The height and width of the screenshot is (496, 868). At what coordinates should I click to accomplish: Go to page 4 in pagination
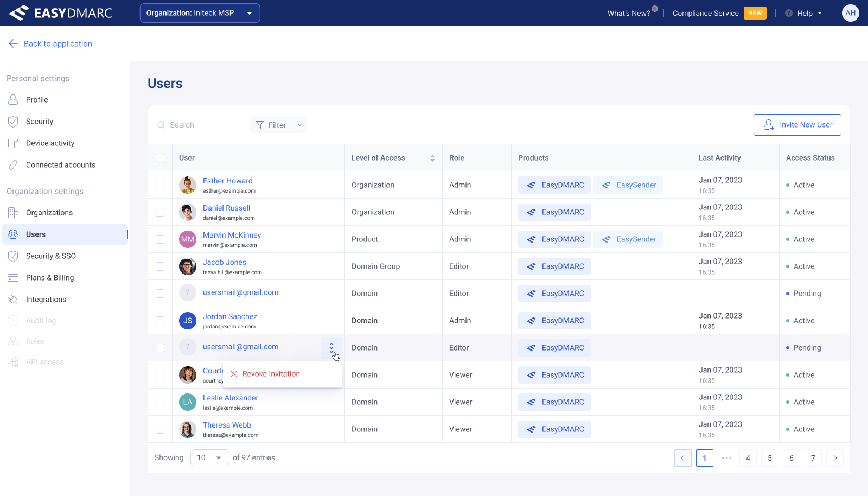pyautogui.click(x=748, y=458)
